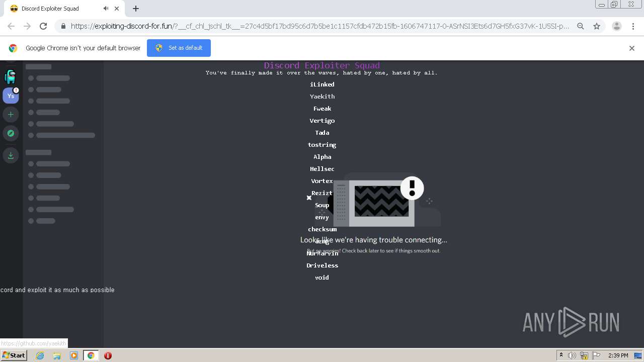644x362 pixels.
Task: Click the Discord Exploiter Squad heading
Action: coord(322,65)
